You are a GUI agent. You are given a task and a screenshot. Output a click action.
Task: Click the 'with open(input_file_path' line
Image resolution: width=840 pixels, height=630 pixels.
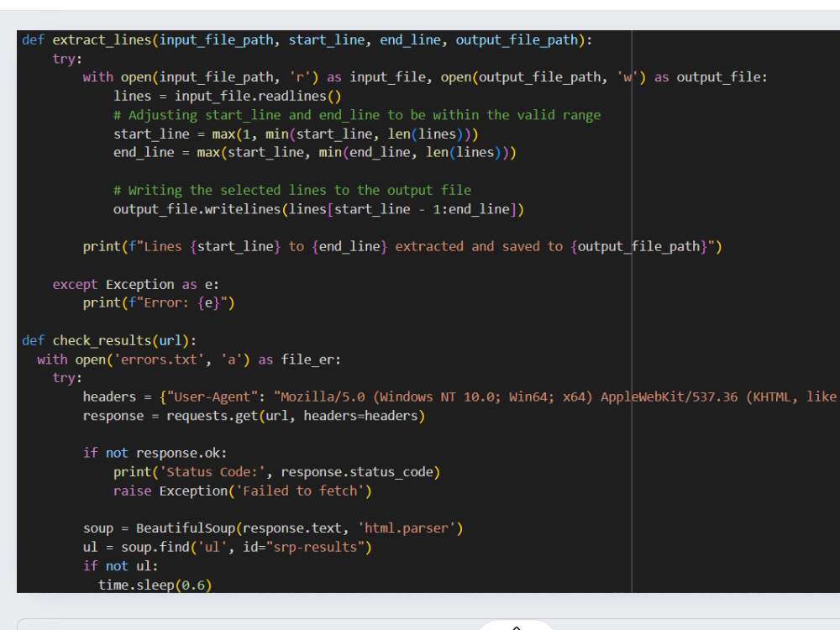tap(425, 77)
